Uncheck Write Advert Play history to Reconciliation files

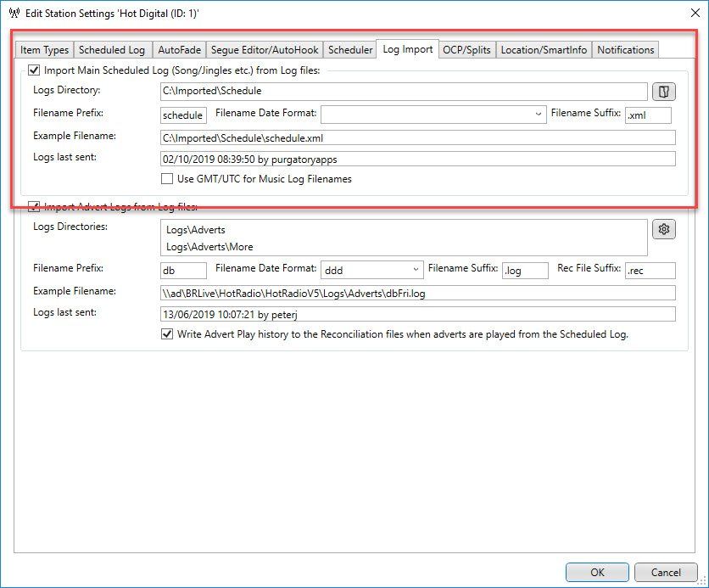point(167,333)
